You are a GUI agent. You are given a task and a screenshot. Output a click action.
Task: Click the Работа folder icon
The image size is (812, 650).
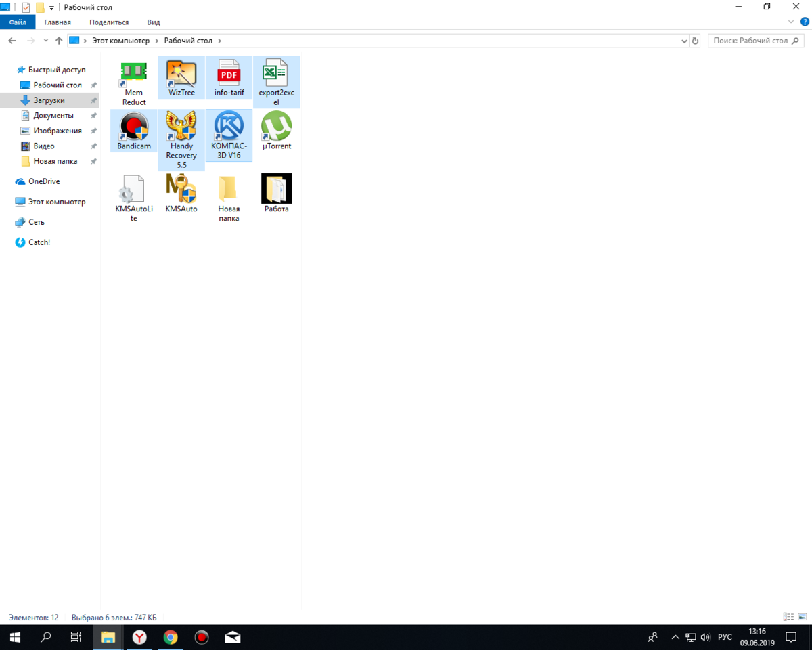coord(276,189)
